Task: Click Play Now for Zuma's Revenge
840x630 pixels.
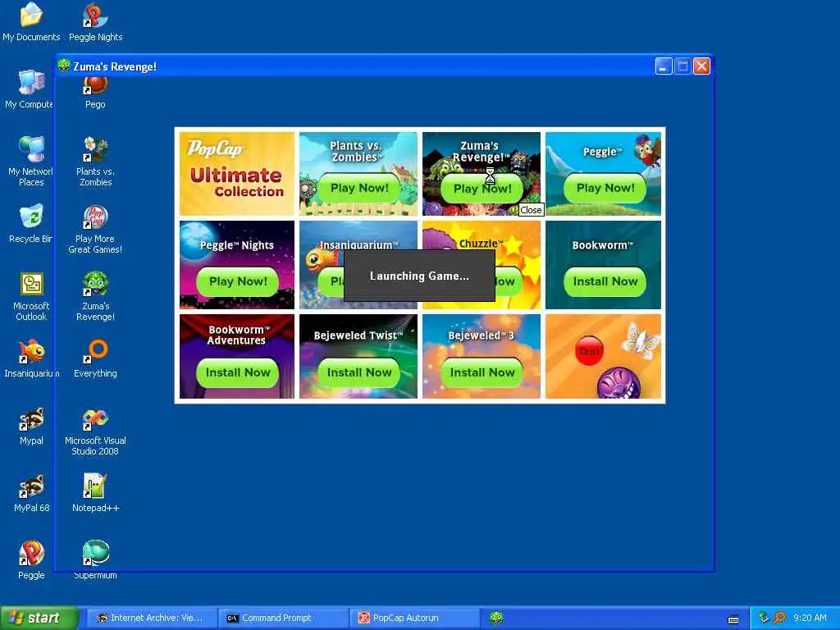Action: pos(482,189)
